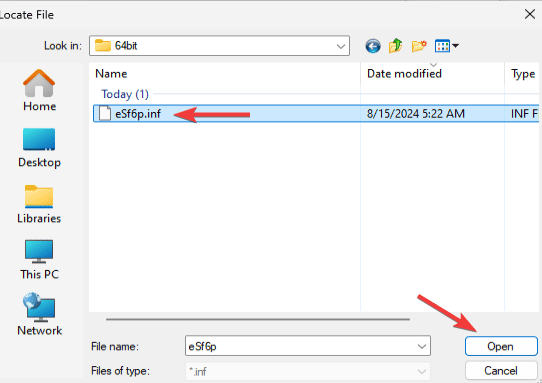This screenshot has height=383, width=542.
Task: Open Home in places sidebar
Action: (39, 90)
